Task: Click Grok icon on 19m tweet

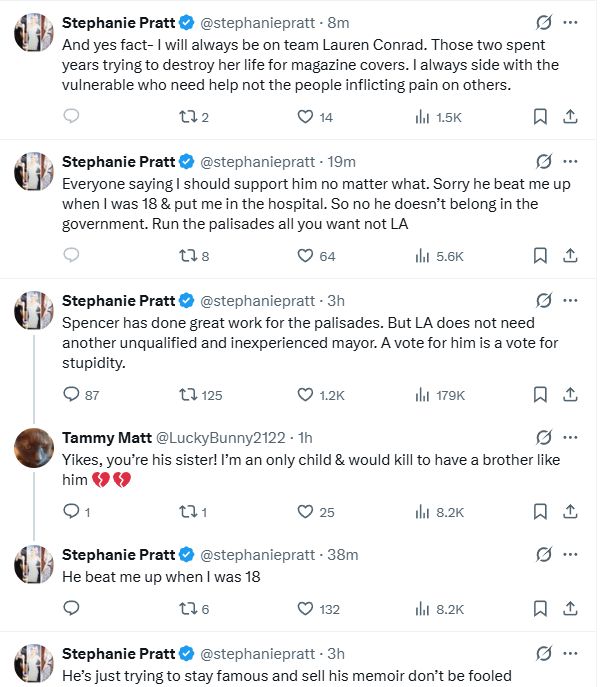Action: tap(544, 161)
